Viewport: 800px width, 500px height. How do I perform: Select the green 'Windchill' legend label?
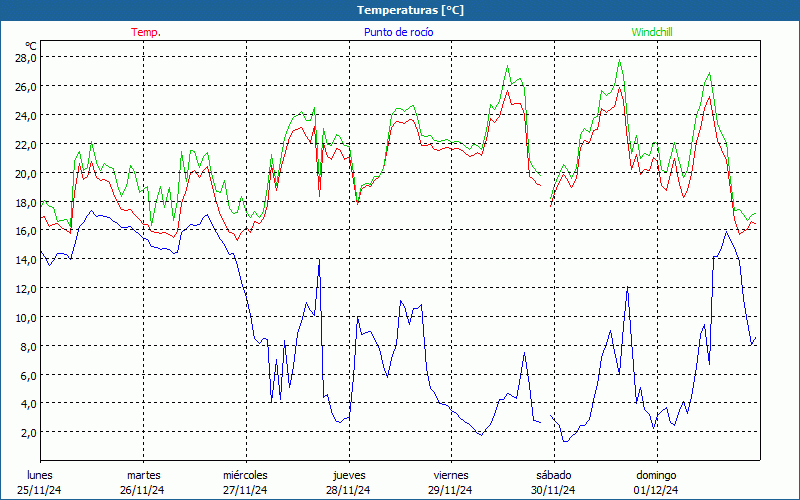tap(652, 32)
